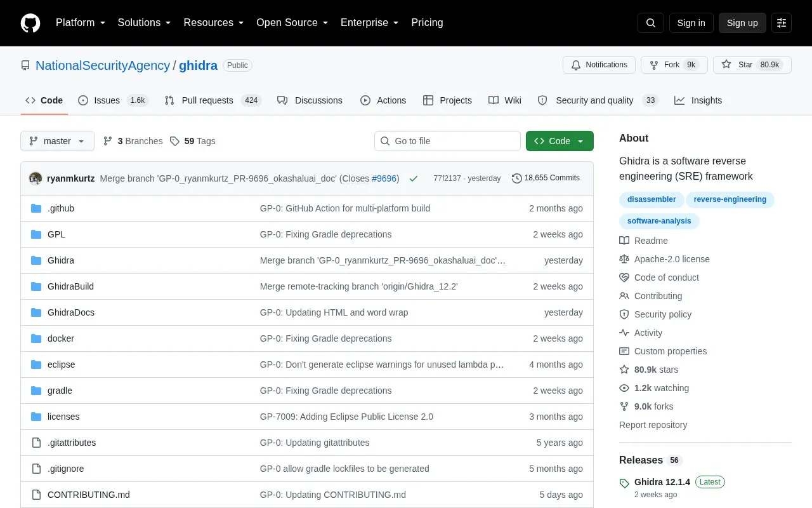The image size is (812, 508).
Task: Select the reverse-engineering topic tag
Action: 730,199
